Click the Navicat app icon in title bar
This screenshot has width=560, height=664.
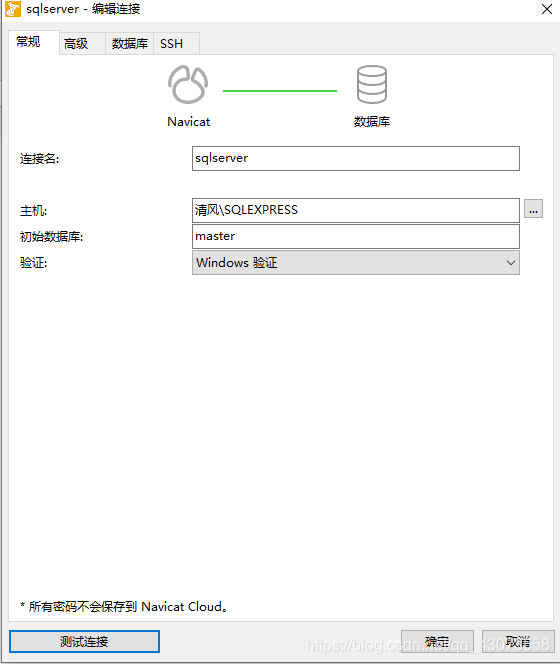coord(13,9)
